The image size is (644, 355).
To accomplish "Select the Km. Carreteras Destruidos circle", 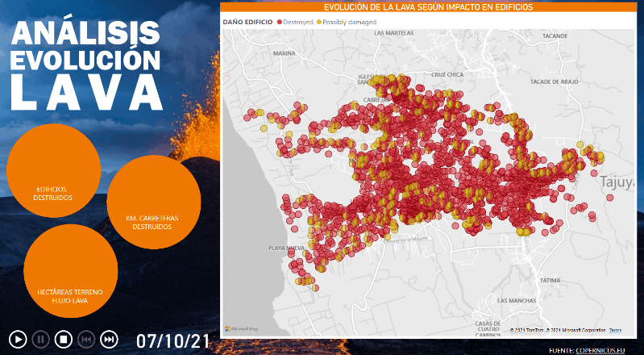I will click(x=154, y=202).
